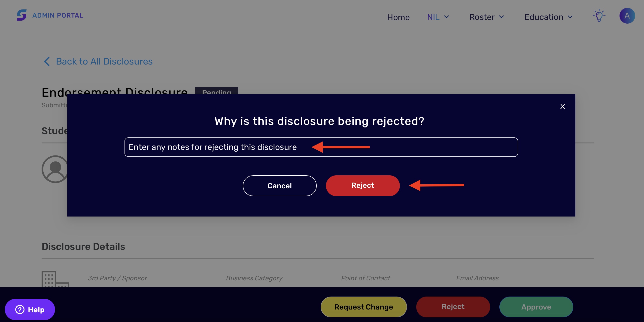Click Back to All Disclosures link
644x322 pixels.
104,62
